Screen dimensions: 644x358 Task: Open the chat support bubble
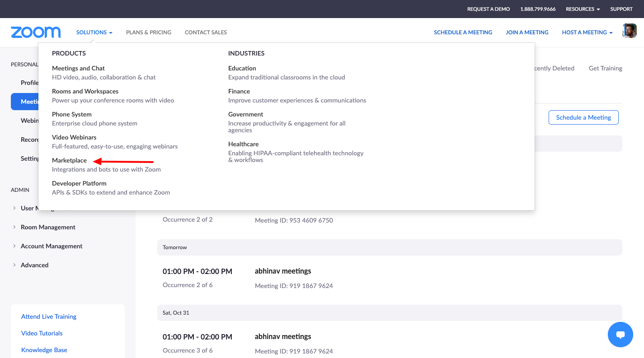pos(620,335)
